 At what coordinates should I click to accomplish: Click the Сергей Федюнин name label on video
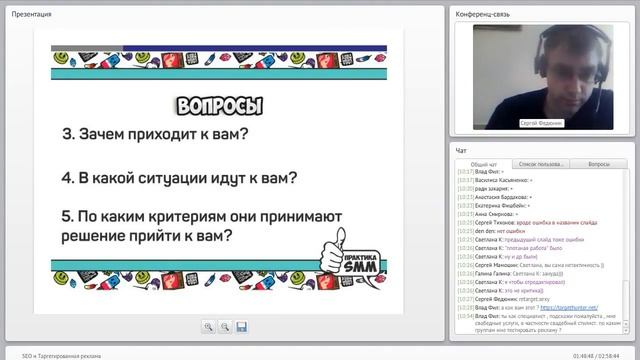[542, 123]
